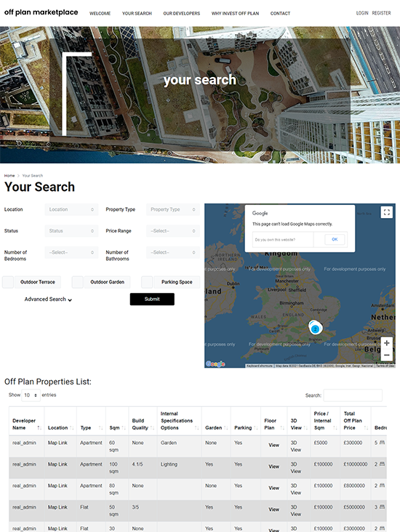Click Keyboard shortcuts on the map

click(x=260, y=366)
